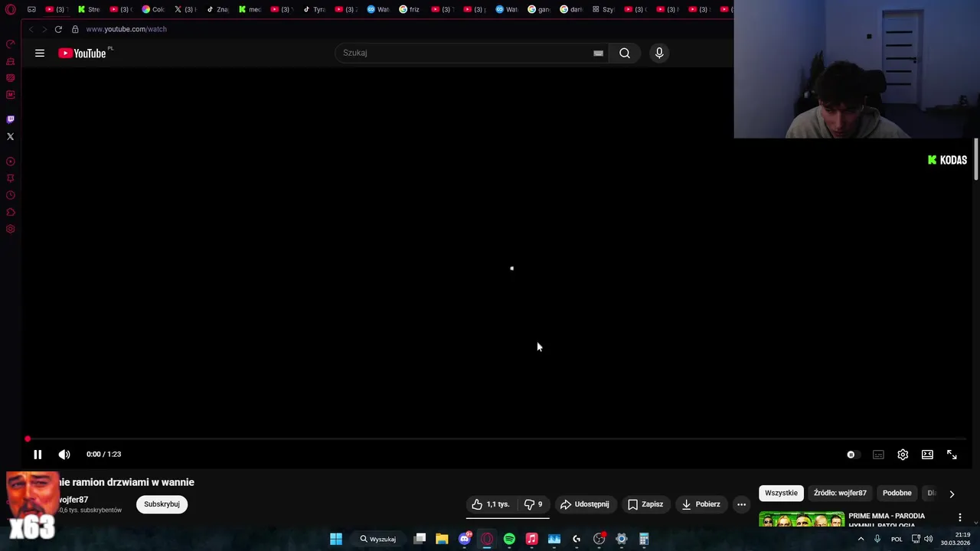Open options for PRIME MMA suggestion
The image size is (980, 551).
[959, 518]
